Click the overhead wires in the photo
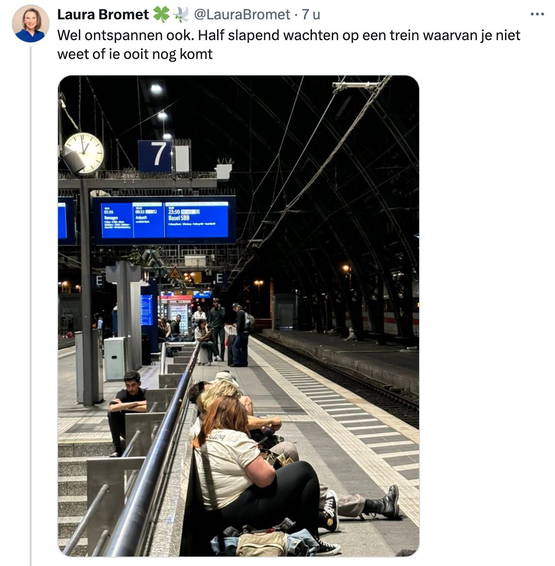Screen dimensions: 555x566 click(314, 162)
